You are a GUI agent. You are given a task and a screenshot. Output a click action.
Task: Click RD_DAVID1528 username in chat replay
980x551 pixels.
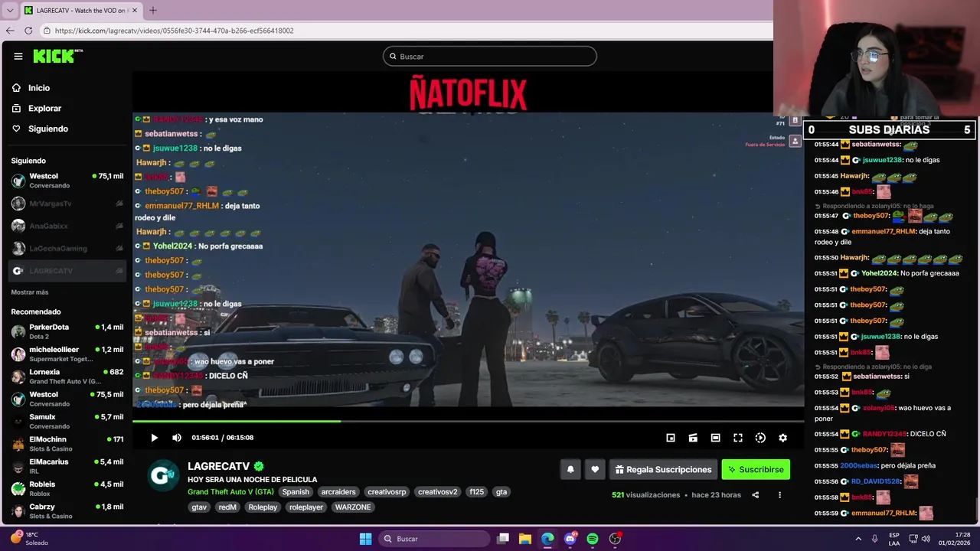[876, 481]
